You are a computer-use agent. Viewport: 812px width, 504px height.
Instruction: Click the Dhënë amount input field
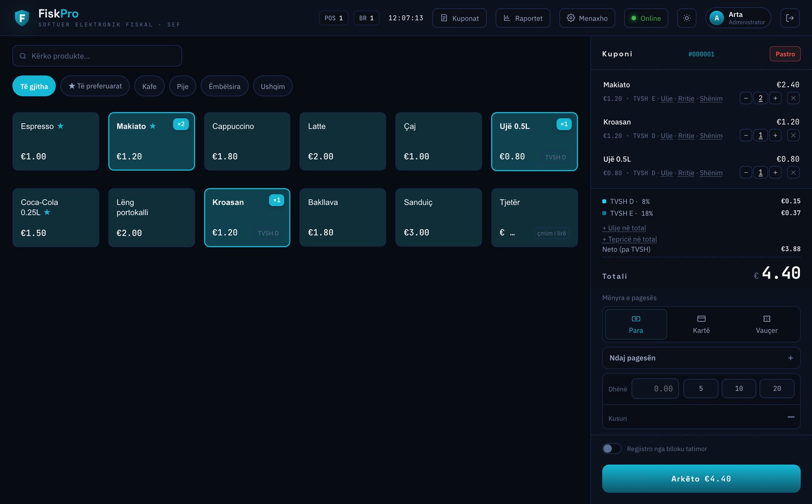click(655, 389)
